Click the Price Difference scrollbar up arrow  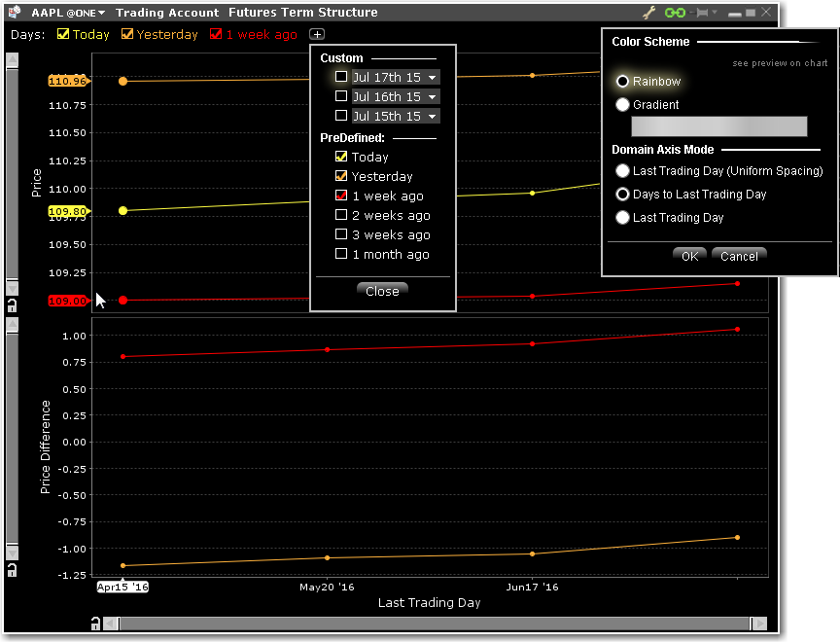click(x=12, y=325)
